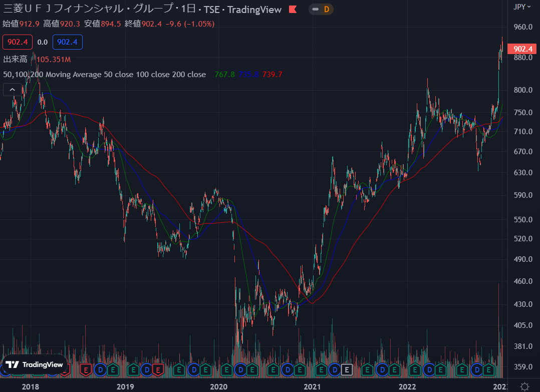This screenshot has height=392, width=540.
Task: Click the 960.0 price axis label
Action: pyautogui.click(x=523, y=27)
